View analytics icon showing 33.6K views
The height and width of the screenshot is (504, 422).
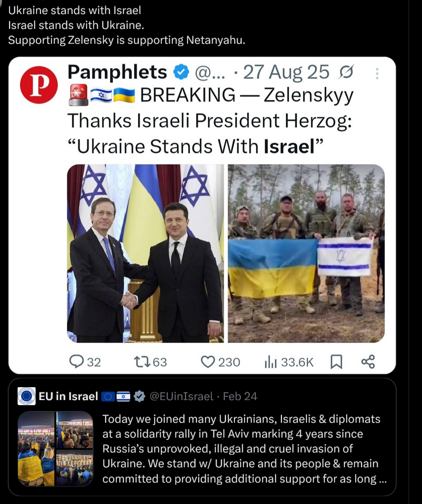271,362
